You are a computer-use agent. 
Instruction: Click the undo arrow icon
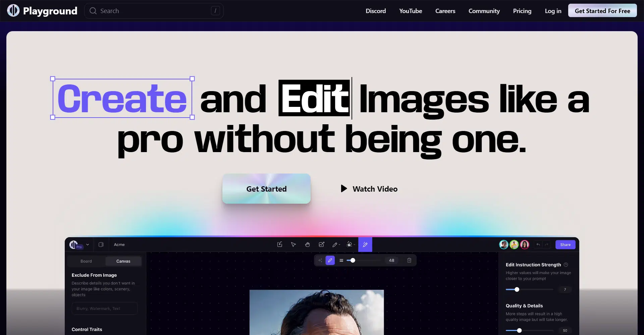[538, 245]
